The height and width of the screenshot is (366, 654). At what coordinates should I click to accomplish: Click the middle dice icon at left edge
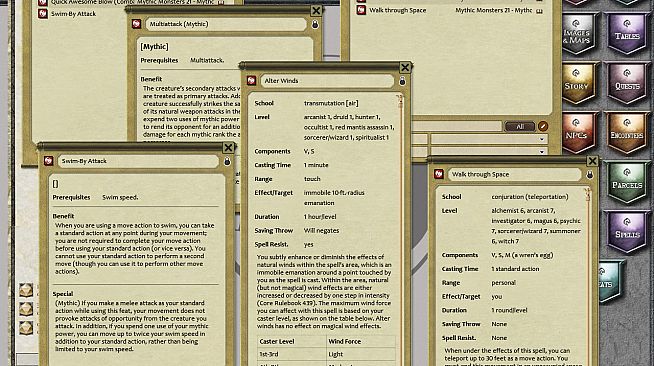click(26, 309)
